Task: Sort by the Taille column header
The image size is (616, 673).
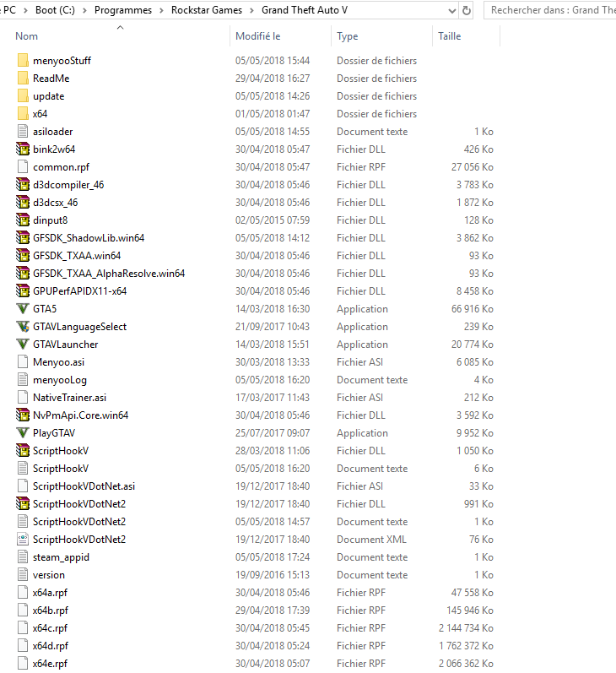Action: coord(449,36)
